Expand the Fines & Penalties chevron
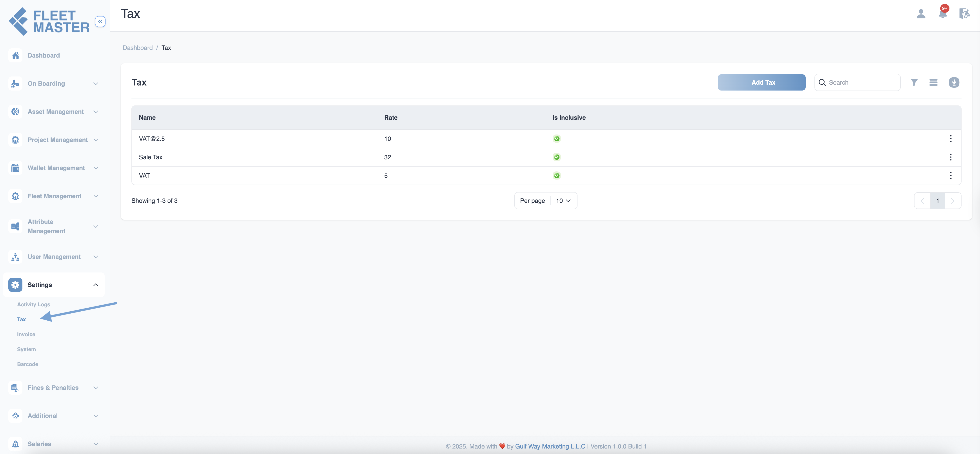 tap(96, 388)
